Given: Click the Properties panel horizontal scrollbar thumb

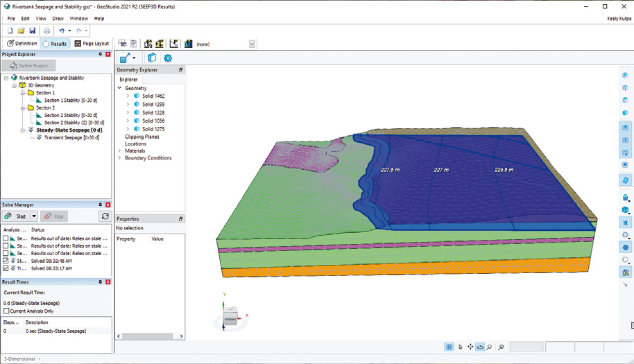Looking at the screenshot, I should pyautogui.click(x=148, y=336).
